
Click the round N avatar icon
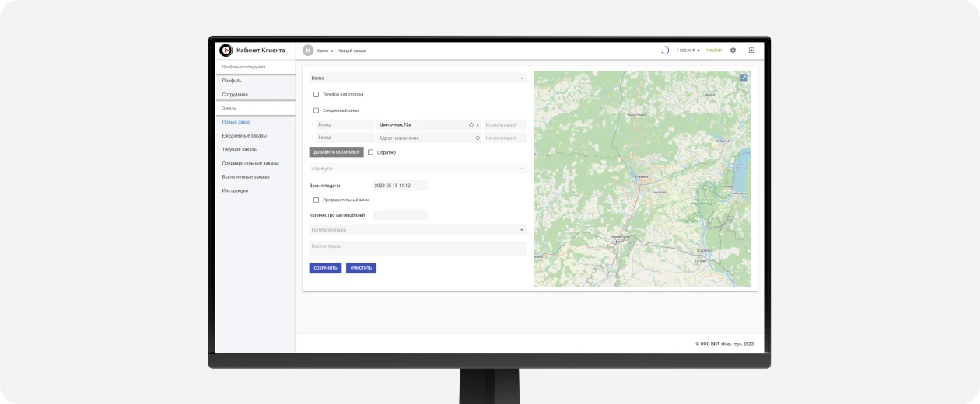(308, 50)
